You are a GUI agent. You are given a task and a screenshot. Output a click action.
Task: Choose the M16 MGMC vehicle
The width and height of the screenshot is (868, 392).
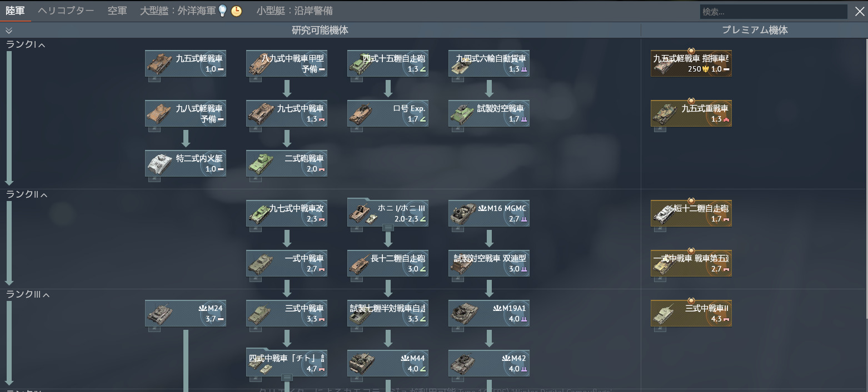[x=489, y=213]
